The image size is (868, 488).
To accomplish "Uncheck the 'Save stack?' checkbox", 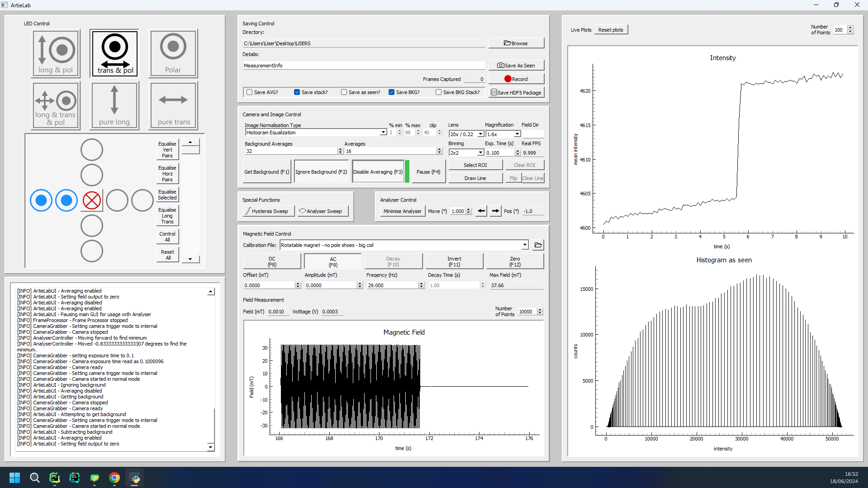I will [297, 92].
